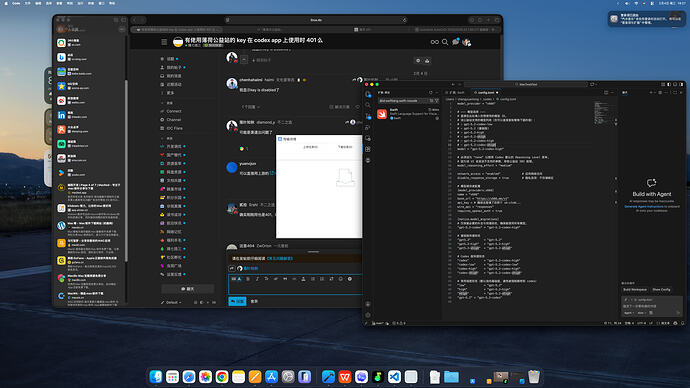690x388 pixels.
Task: Open Notes from the Dock
Action: [x=238, y=377]
